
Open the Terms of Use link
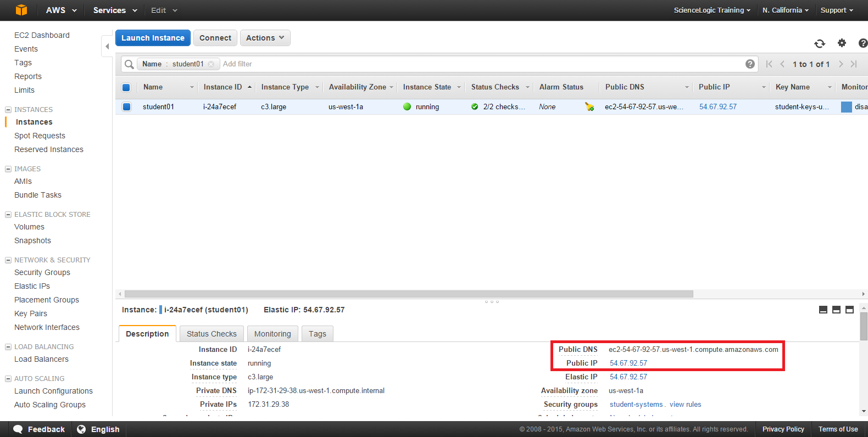tap(838, 429)
